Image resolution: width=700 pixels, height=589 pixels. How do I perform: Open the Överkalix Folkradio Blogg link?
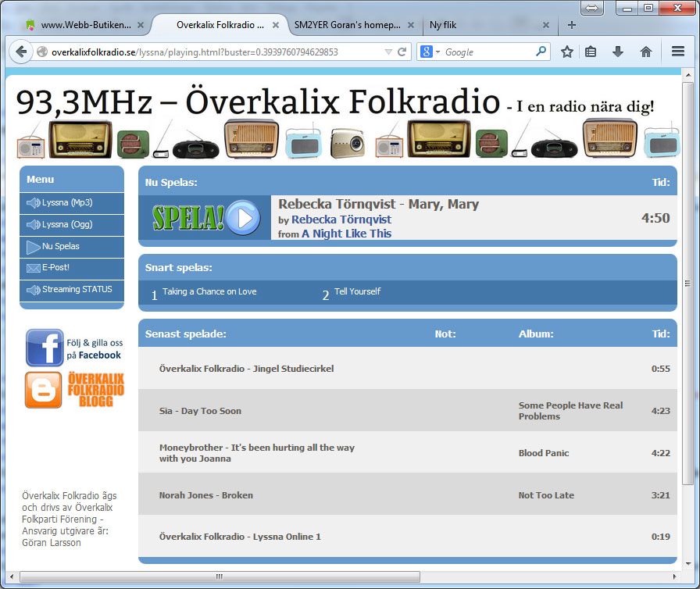pyautogui.click(x=95, y=390)
